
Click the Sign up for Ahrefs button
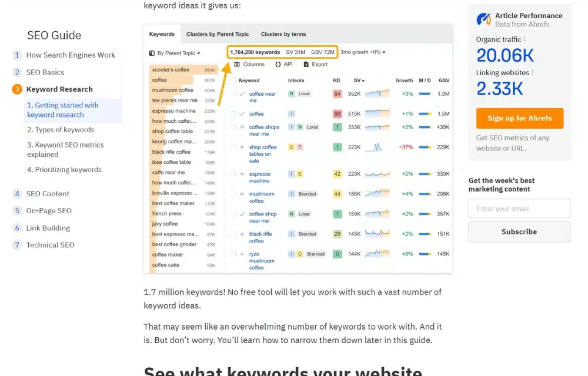coord(520,118)
